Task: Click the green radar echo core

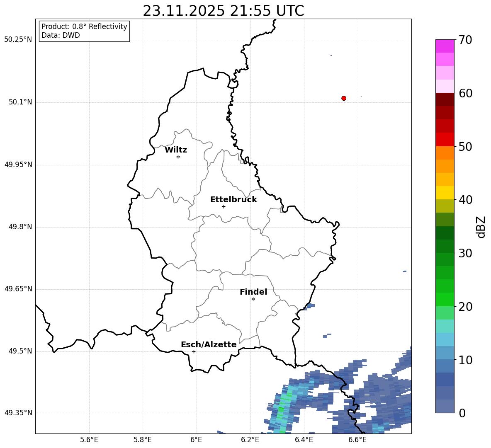Action: click(x=281, y=409)
